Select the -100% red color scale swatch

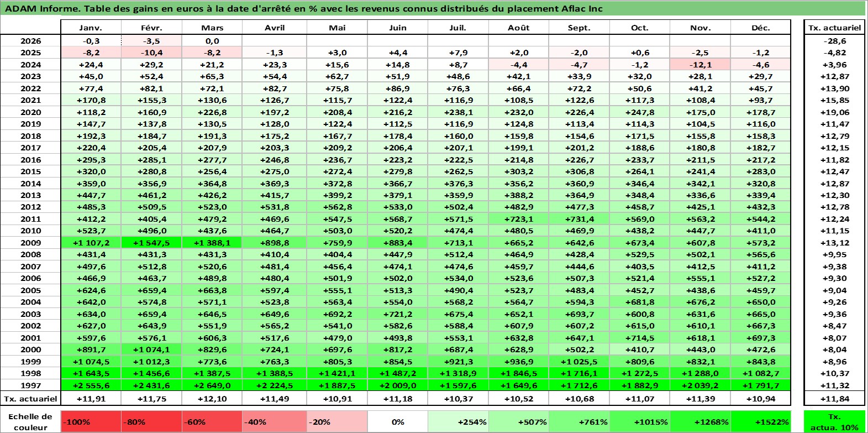point(91,421)
